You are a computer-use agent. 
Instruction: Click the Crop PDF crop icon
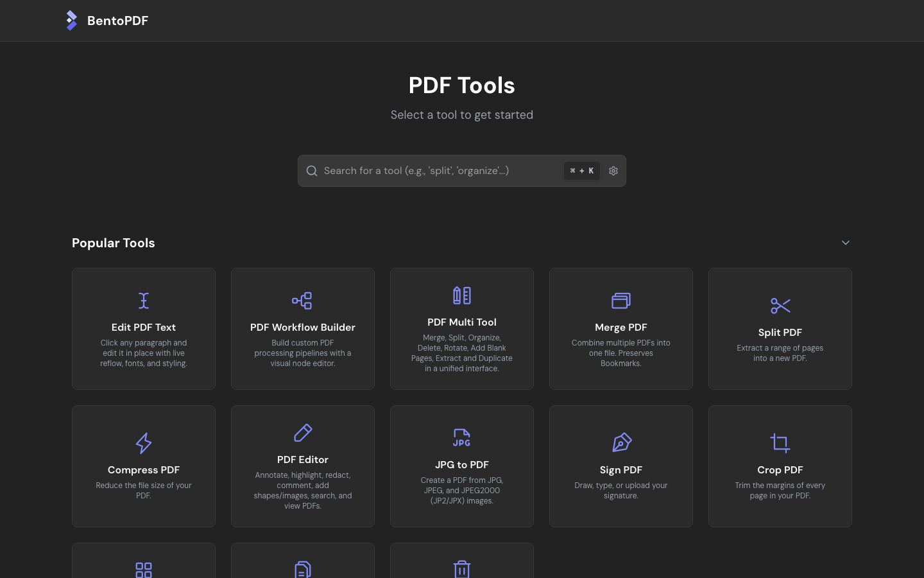pyautogui.click(x=780, y=443)
